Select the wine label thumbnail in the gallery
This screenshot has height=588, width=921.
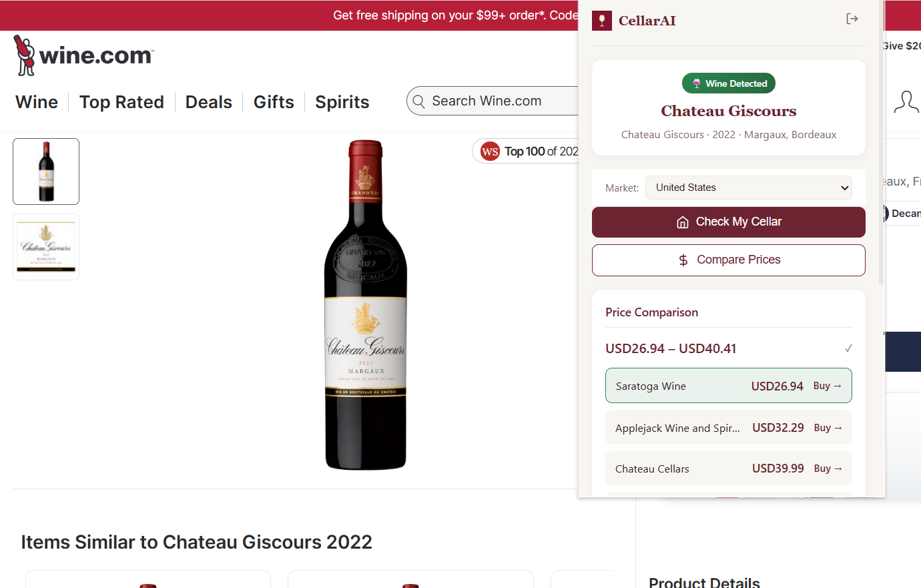click(45, 246)
